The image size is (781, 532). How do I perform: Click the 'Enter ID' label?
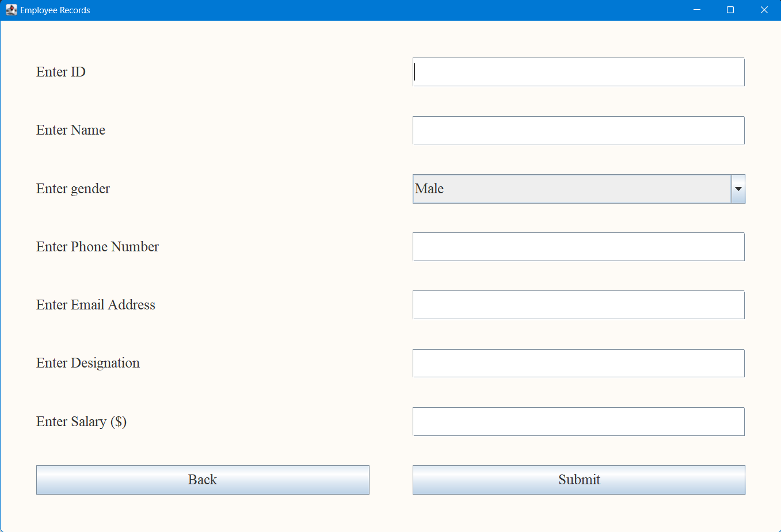tap(61, 72)
